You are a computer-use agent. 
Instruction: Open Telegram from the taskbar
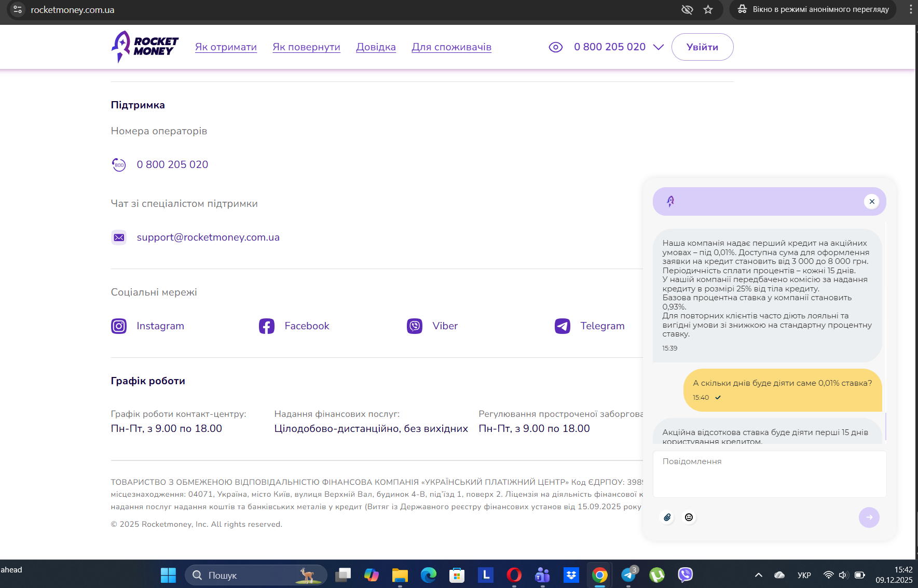pos(628,575)
